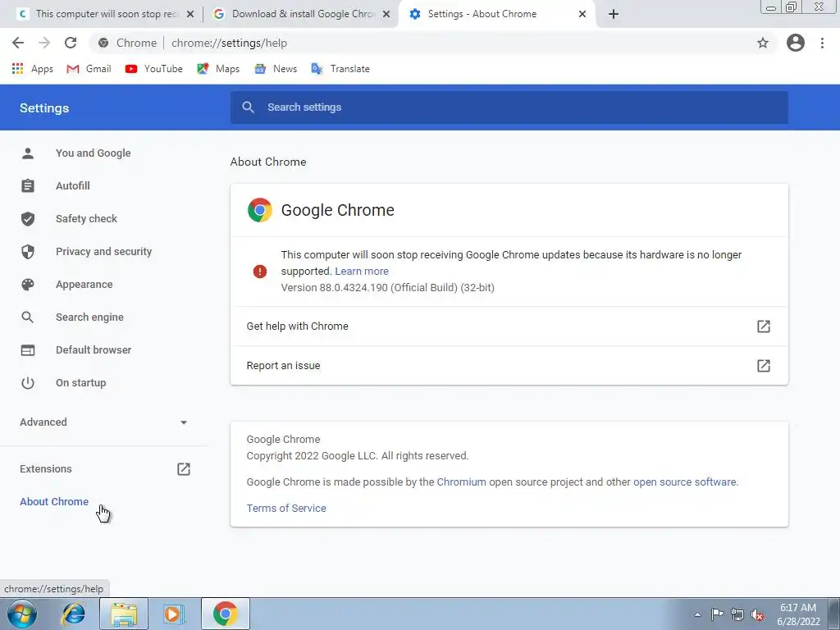
Task: Open the Windows Start menu
Action: 22,614
